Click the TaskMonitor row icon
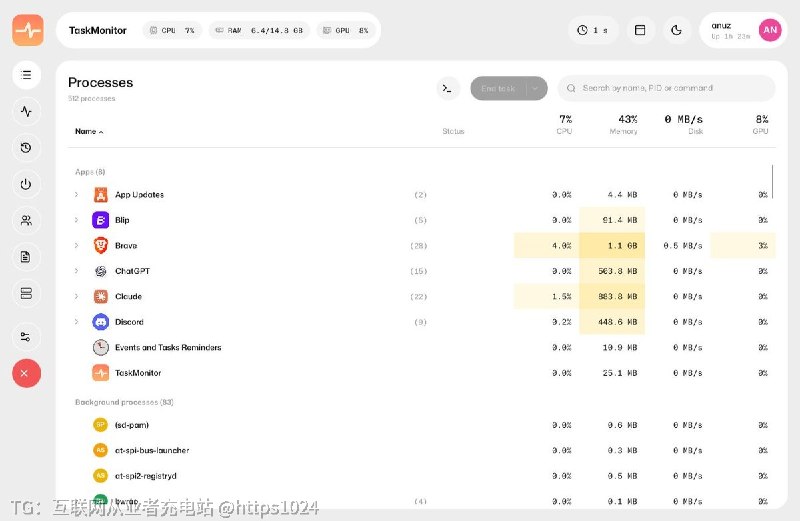 (101, 373)
